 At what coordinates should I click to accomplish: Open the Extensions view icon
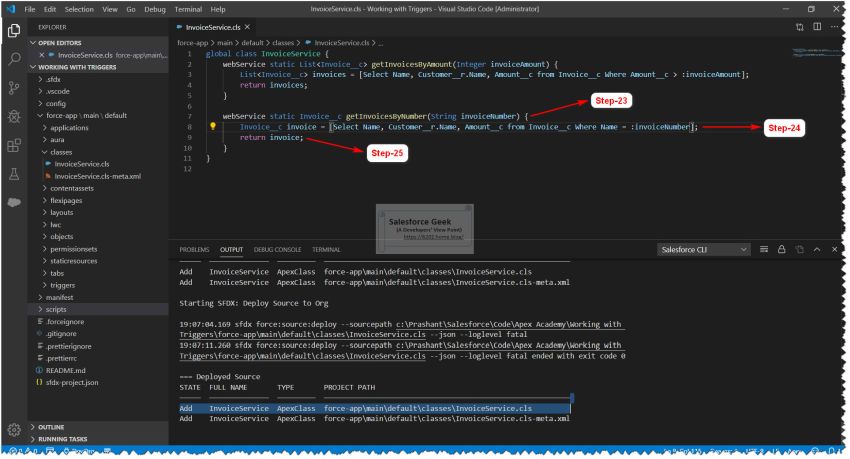[14, 145]
